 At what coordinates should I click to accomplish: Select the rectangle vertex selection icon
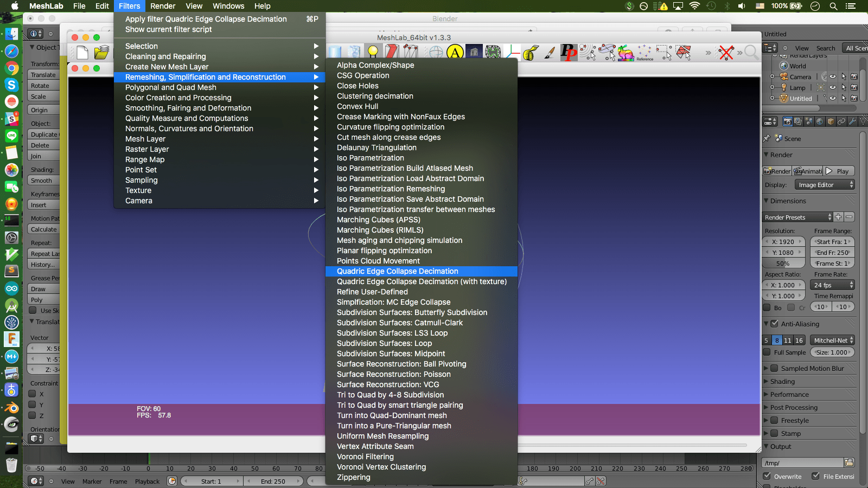pos(664,53)
